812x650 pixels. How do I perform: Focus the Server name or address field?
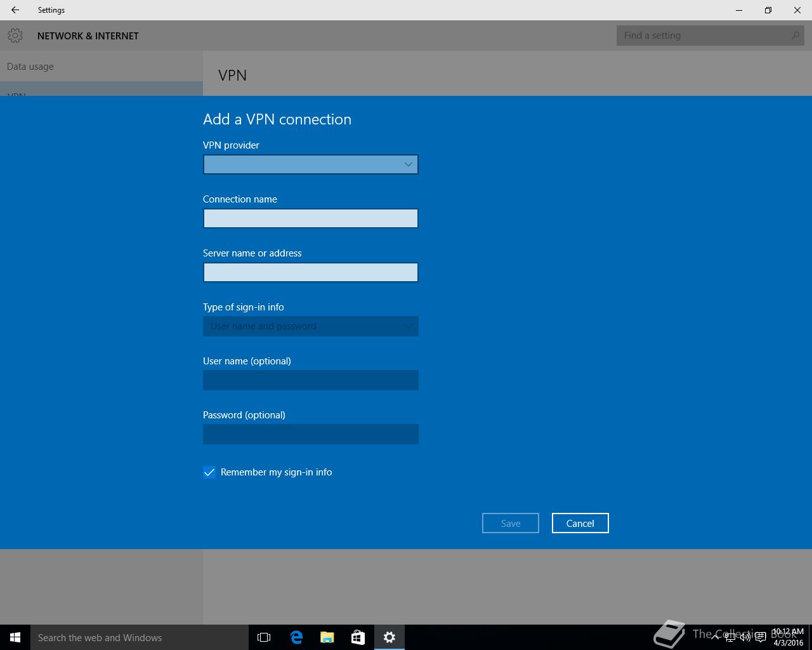pos(311,272)
